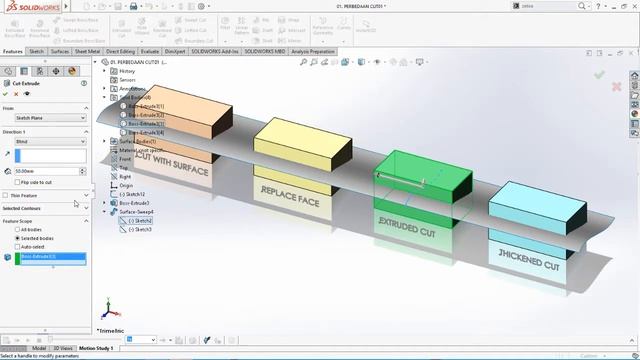
Task: Open File Explorer folder in task pane
Action: tap(634, 95)
